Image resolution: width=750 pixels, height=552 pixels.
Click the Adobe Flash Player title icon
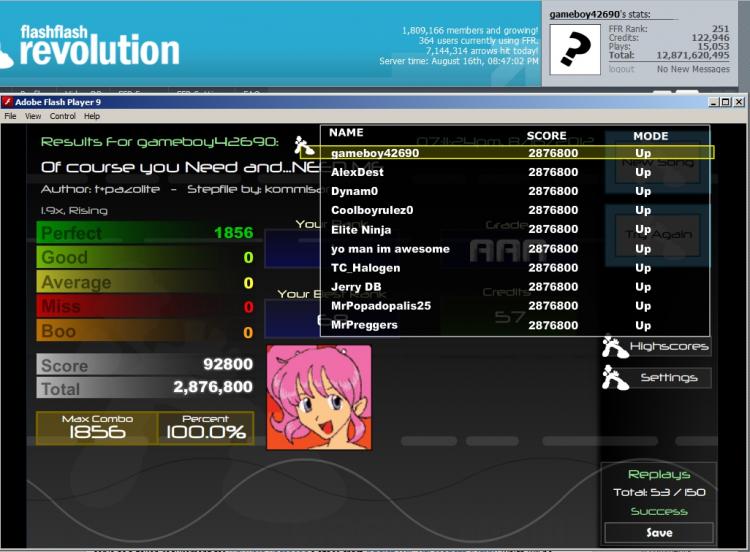pyautogui.click(x=7, y=102)
